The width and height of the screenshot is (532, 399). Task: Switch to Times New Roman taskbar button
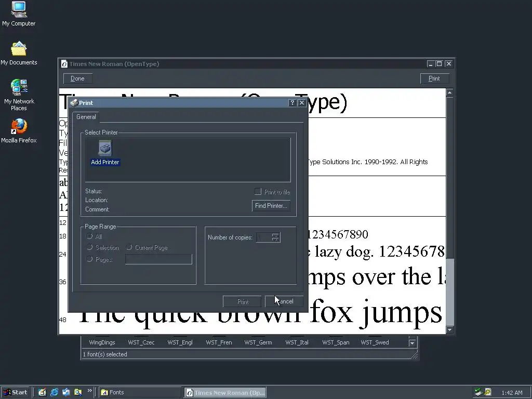click(x=225, y=393)
